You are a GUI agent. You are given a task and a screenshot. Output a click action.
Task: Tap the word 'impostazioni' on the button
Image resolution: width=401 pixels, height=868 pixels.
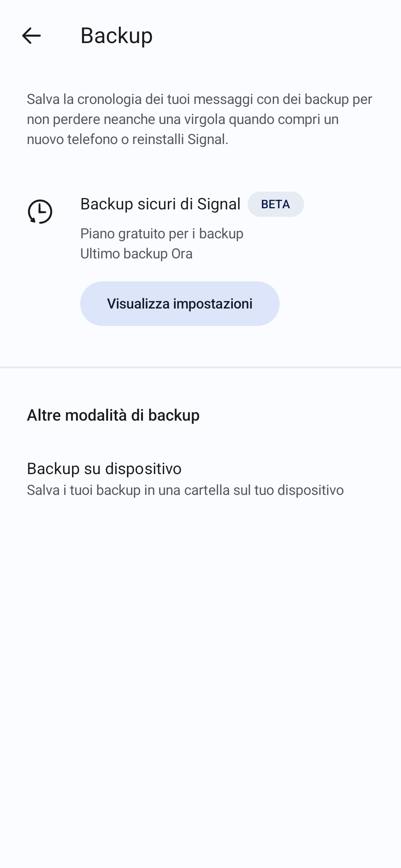click(x=213, y=304)
